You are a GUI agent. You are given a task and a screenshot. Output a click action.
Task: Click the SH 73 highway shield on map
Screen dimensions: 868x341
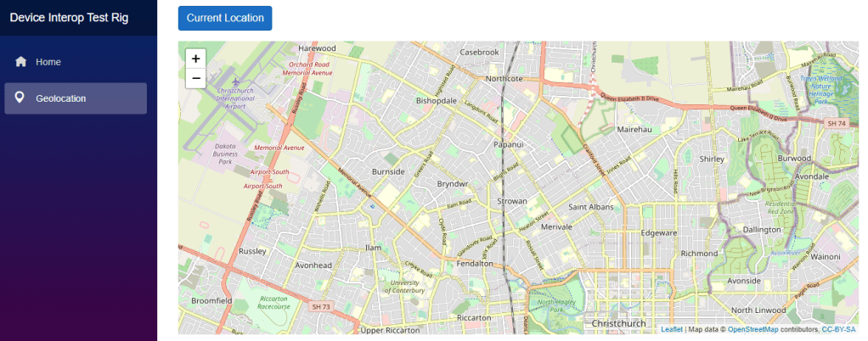coord(321,306)
